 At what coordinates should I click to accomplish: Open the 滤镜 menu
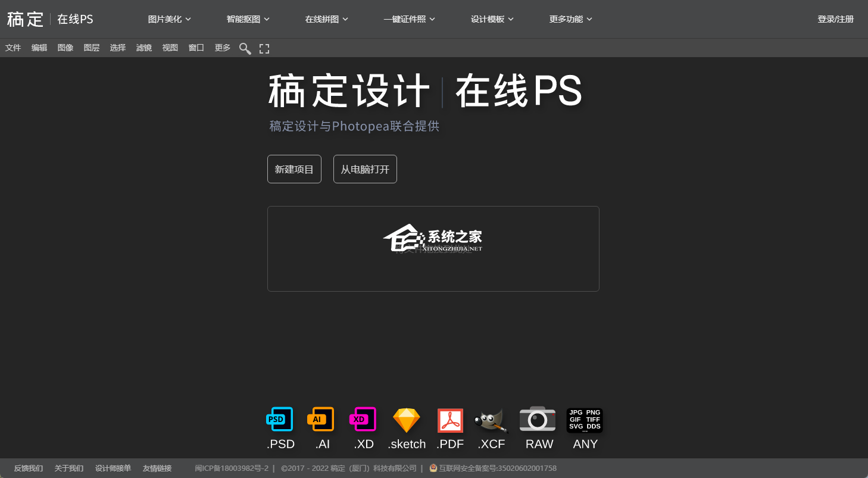tap(144, 48)
